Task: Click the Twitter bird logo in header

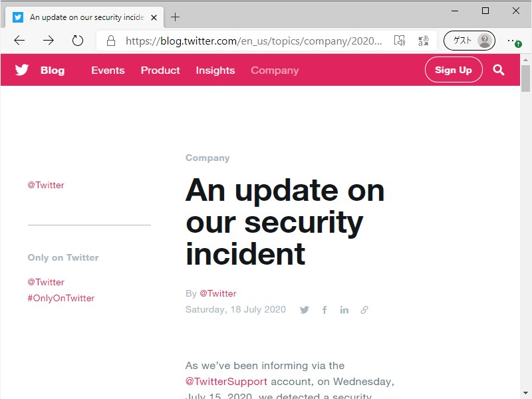Action: click(22, 70)
